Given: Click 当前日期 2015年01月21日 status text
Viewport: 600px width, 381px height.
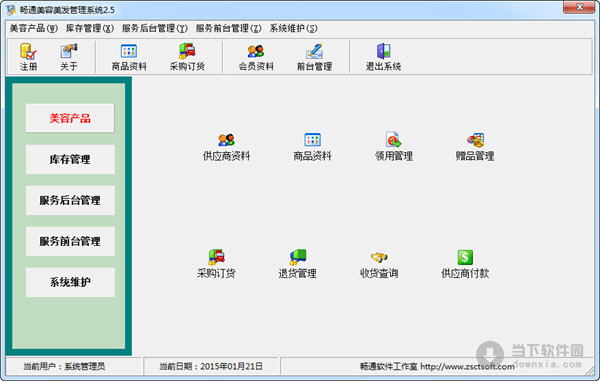Looking at the screenshot, I should (211, 366).
